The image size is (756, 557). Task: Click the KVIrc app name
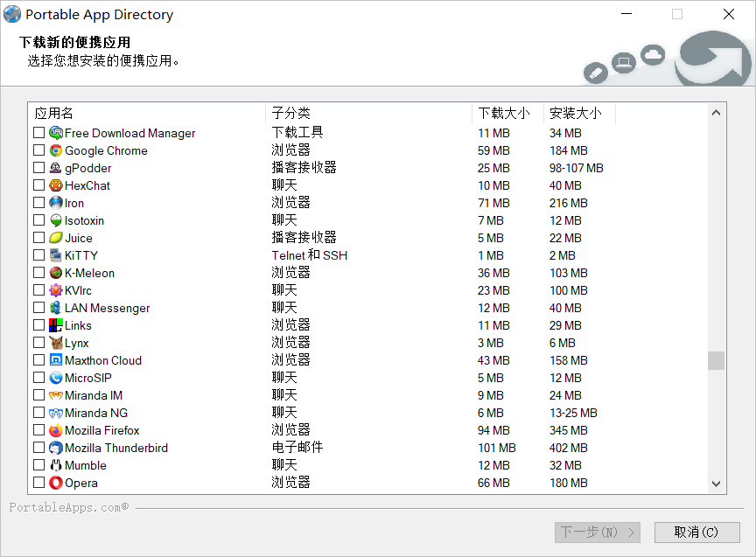coord(78,290)
